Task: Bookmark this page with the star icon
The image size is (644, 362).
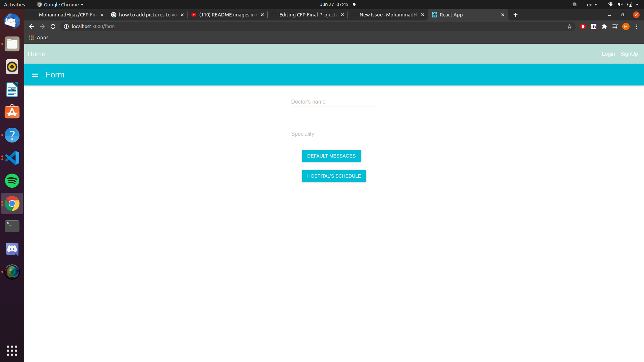Action: pyautogui.click(x=569, y=26)
